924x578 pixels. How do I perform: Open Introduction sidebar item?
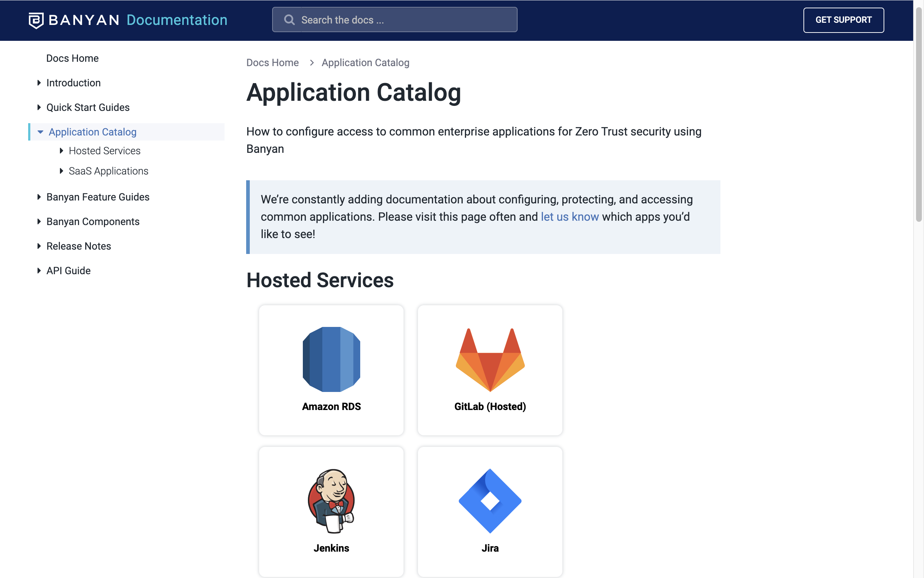(x=73, y=83)
